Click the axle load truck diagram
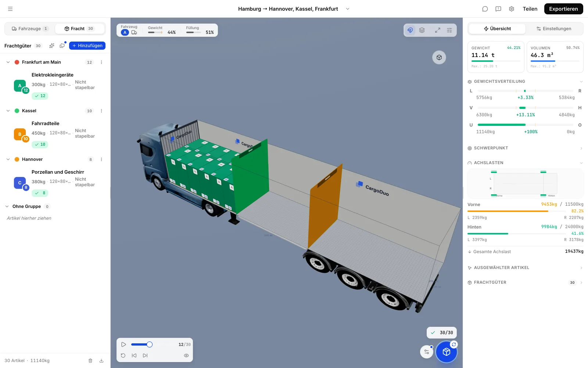This screenshot has height=368, width=588. (x=526, y=184)
